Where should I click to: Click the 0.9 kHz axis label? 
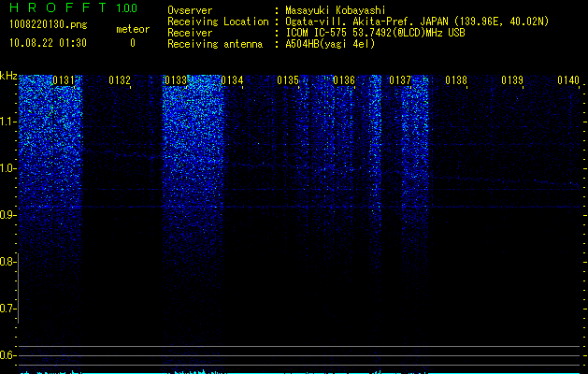8,215
